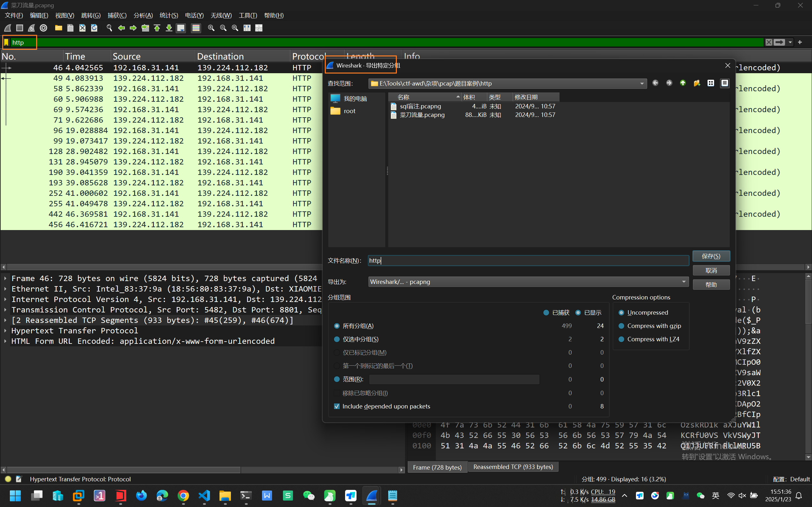Screen dimensions: 812x507
Task: Click the reload capture file icon
Action: [x=94, y=28]
